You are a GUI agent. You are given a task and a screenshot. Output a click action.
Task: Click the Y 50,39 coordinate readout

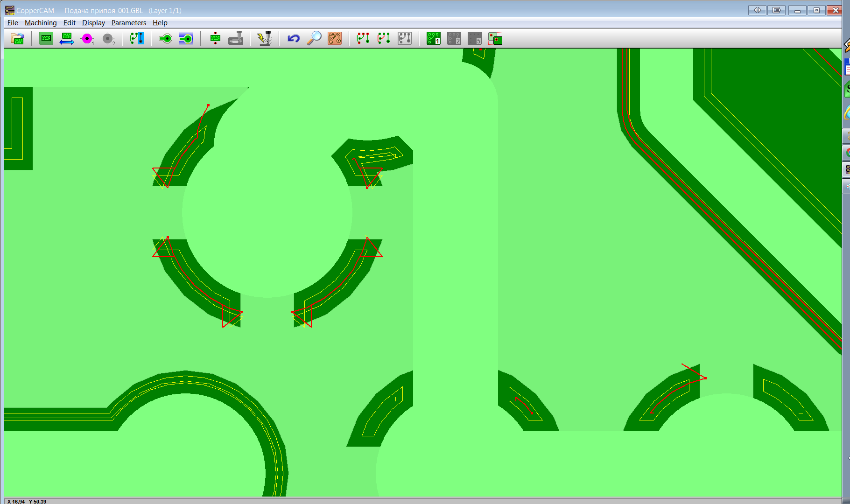[x=38, y=502]
